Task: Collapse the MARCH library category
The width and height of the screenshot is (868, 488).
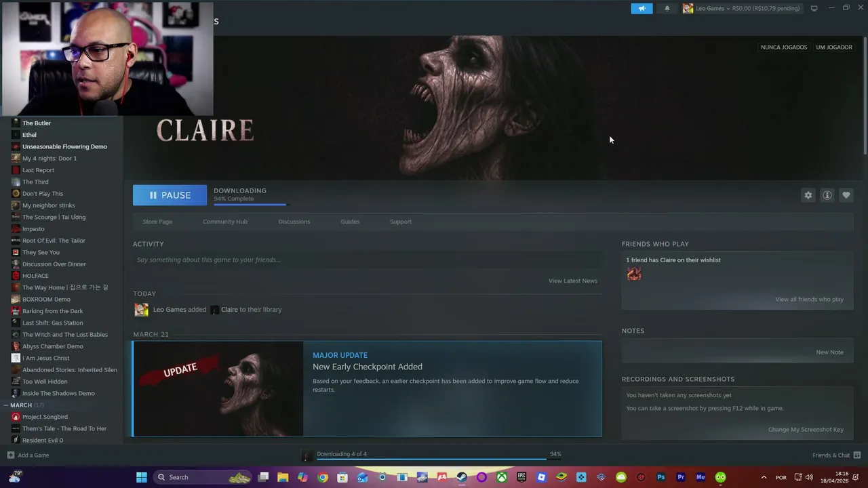Action: 5,405
